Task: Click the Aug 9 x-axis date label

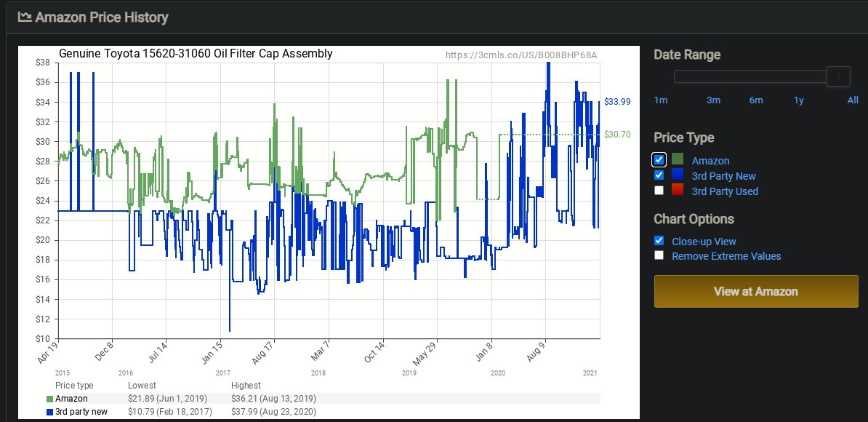Action: tap(536, 352)
